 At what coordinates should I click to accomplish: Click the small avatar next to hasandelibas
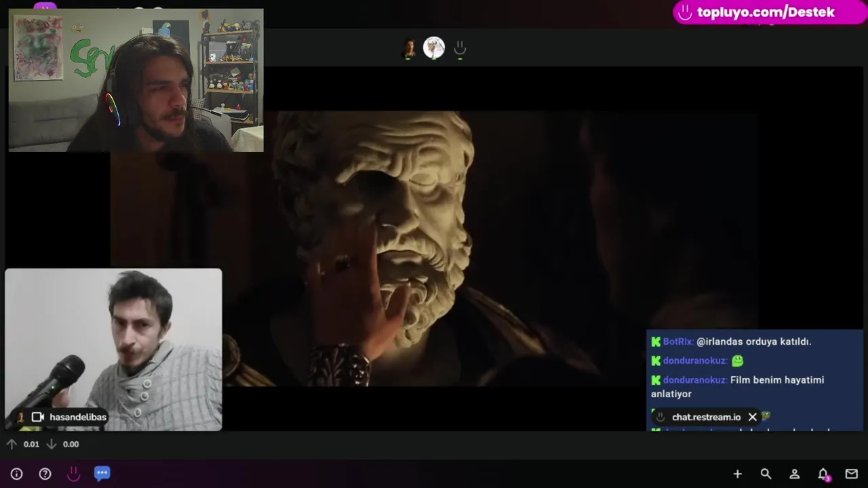[x=20, y=418]
